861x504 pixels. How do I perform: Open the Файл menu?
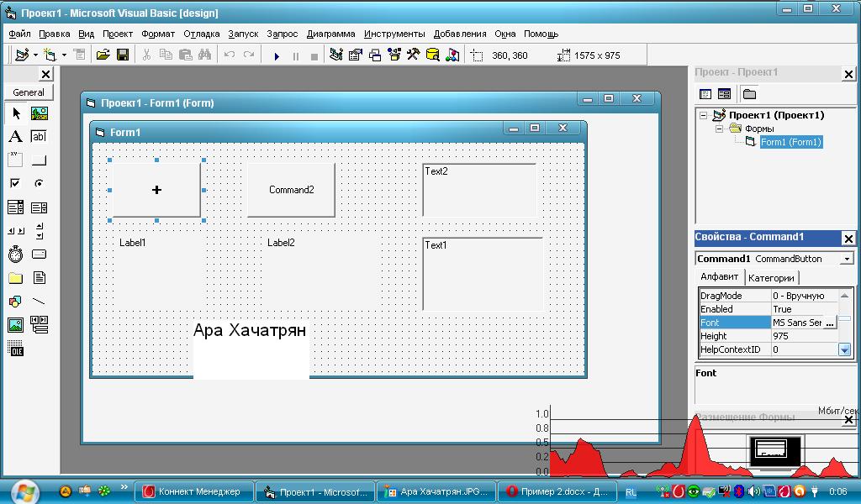click(20, 34)
